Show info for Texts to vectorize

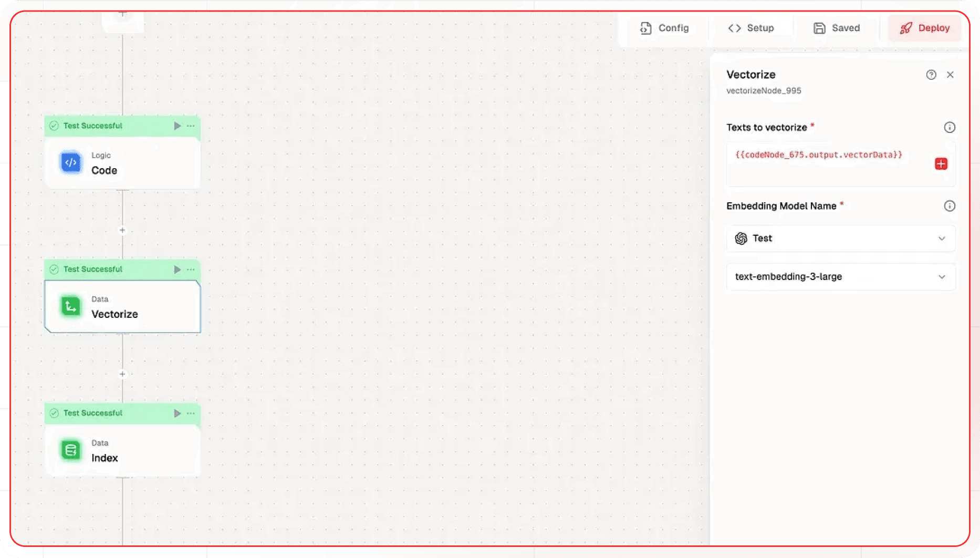(x=950, y=127)
